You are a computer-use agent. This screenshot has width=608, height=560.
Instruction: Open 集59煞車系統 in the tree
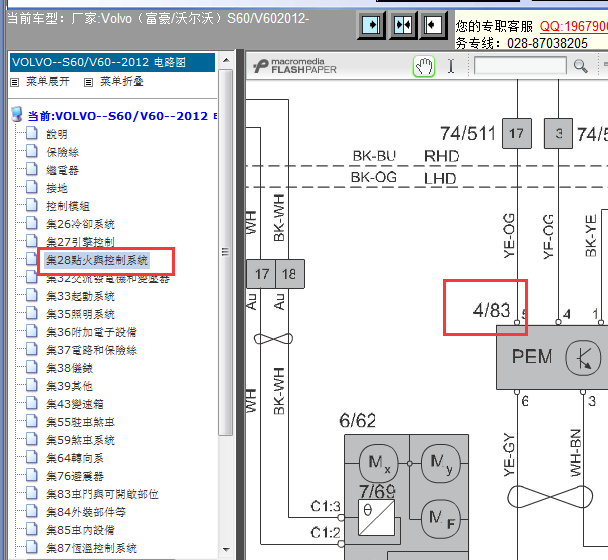tap(80, 440)
